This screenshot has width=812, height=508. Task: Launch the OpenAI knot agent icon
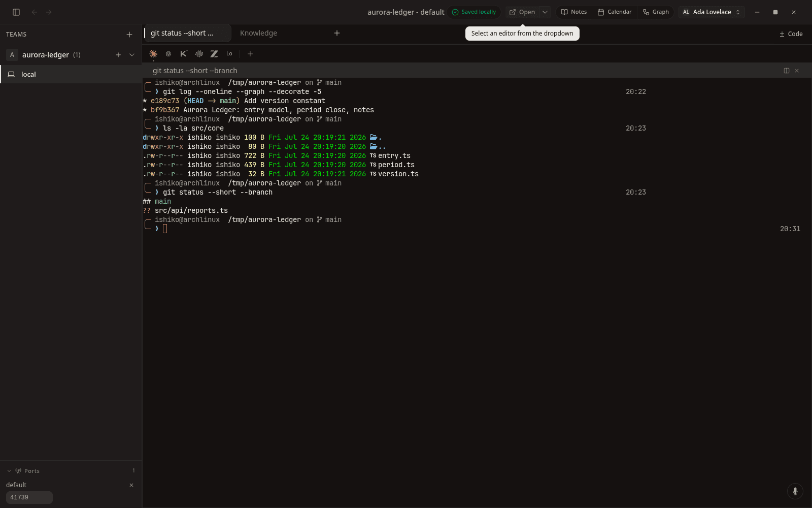pyautogui.click(x=168, y=54)
